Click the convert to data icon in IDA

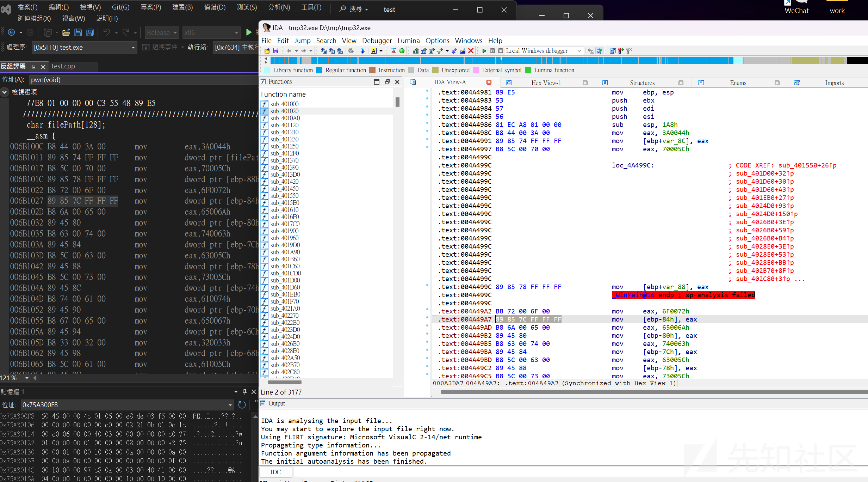(424, 51)
